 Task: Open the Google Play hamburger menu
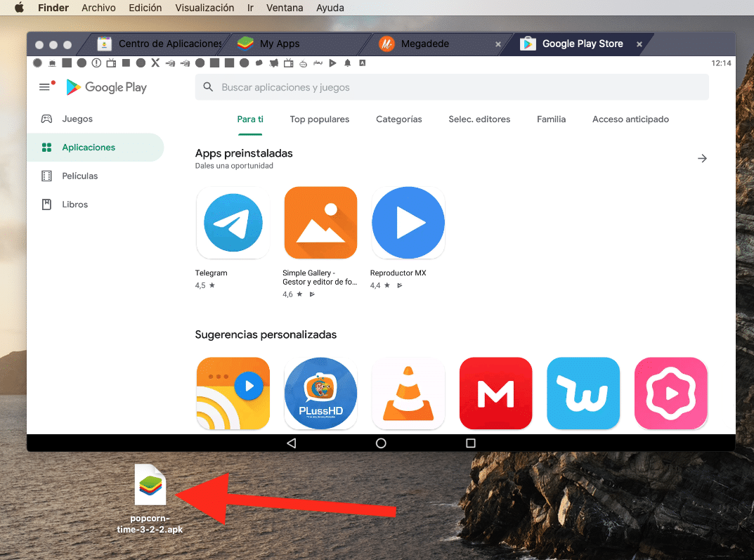point(45,87)
